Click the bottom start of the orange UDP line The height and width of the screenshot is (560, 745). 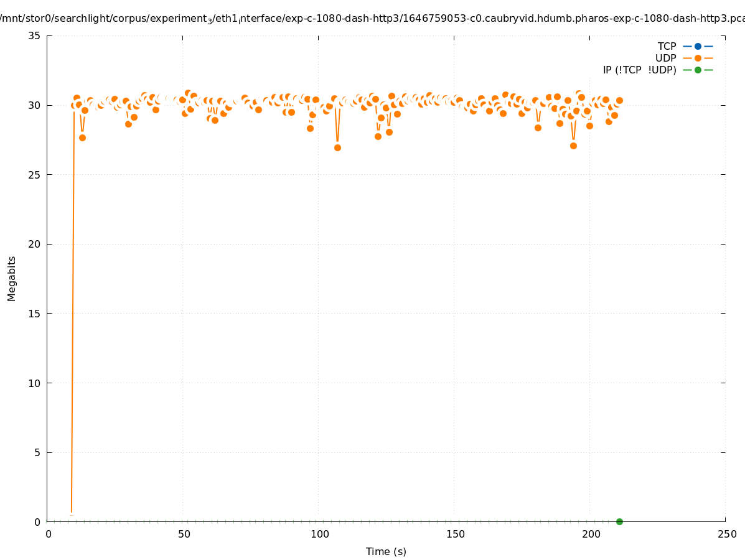click(x=72, y=511)
